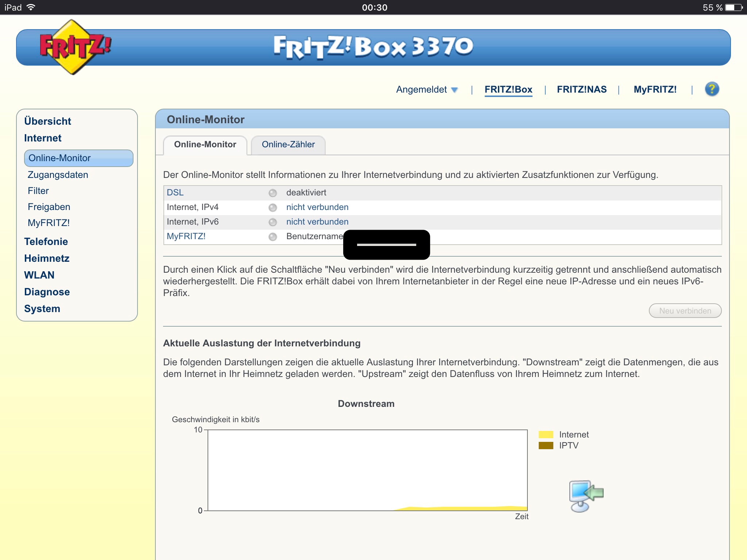This screenshot has height=560, width=747.
Task: Expand the Angemeldet dropdown menu
Action: coord(427,90)
